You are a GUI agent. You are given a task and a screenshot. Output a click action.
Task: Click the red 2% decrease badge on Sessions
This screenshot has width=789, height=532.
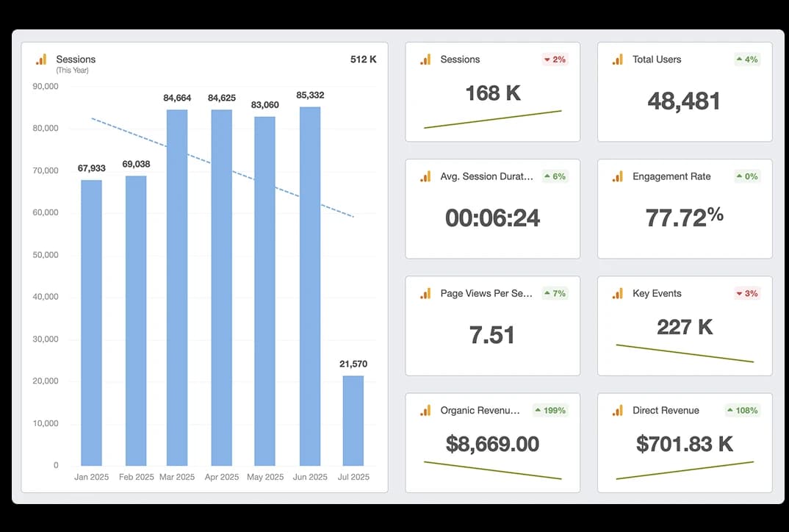555,60
